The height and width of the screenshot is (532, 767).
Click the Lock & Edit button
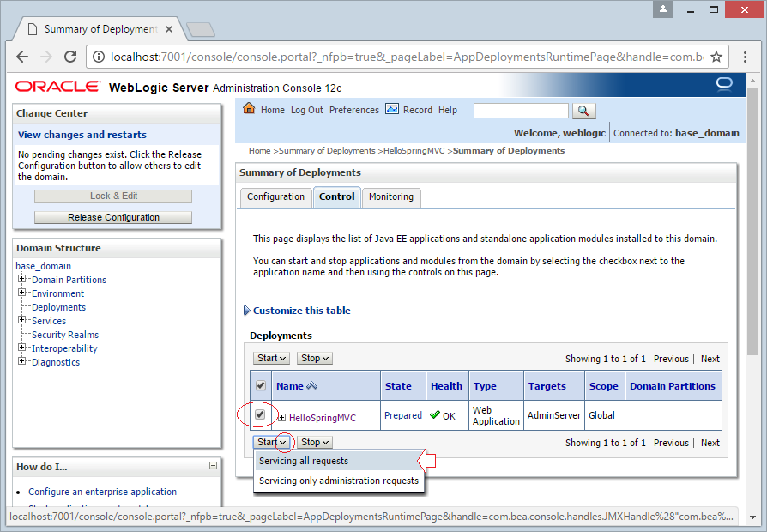[x=113, y=196]
